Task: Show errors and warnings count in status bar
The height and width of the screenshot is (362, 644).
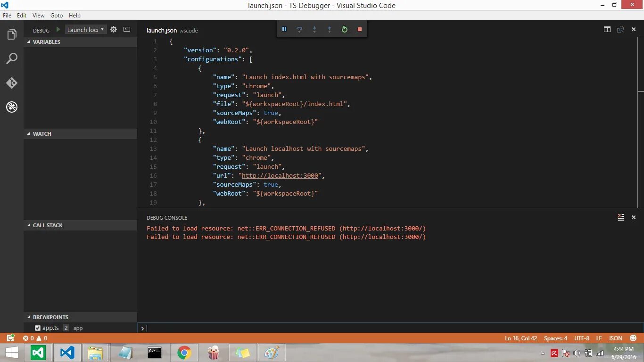Action: click(x=35, y=338)
